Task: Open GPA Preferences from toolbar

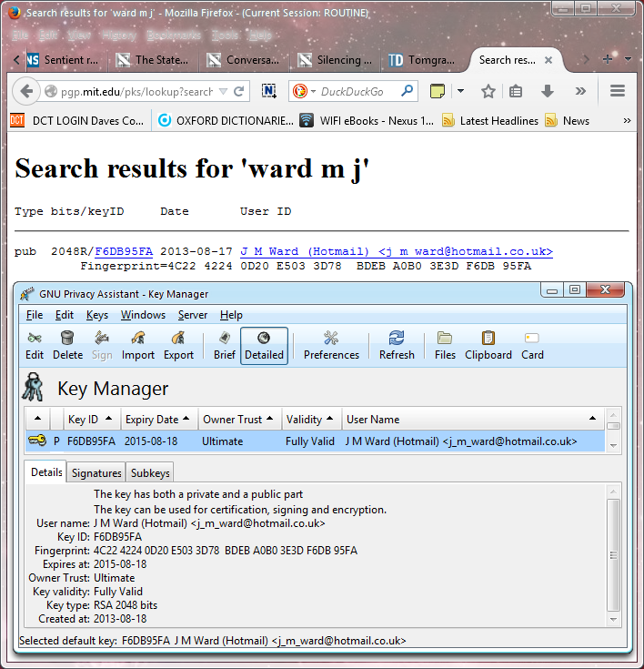Action: (331, 346)
